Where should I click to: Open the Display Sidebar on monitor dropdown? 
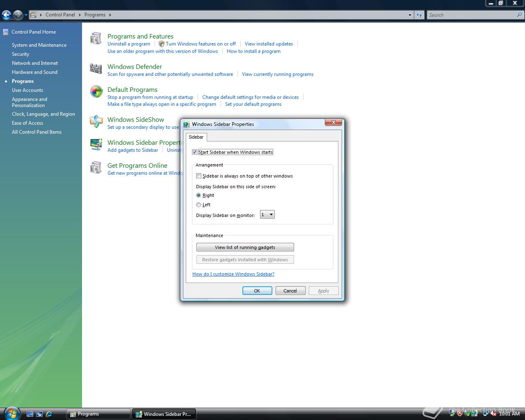pos(267,215)
